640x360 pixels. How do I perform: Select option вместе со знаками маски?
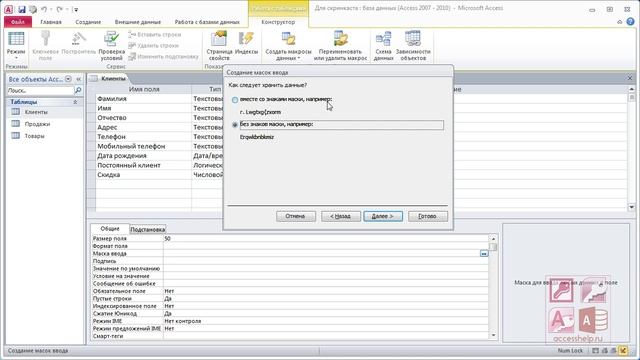coord(235,100)
